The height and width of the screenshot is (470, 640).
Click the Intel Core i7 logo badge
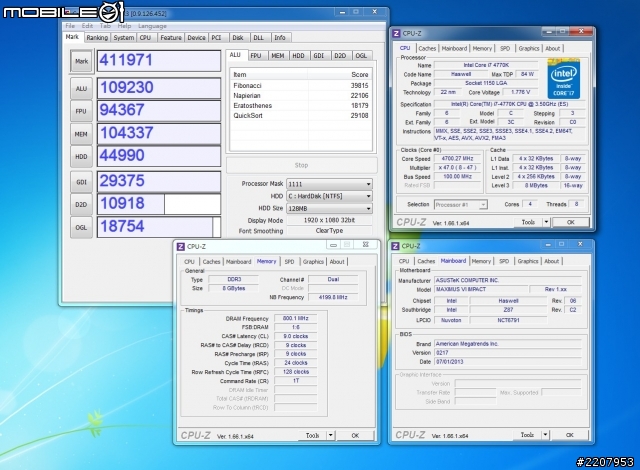563,79
